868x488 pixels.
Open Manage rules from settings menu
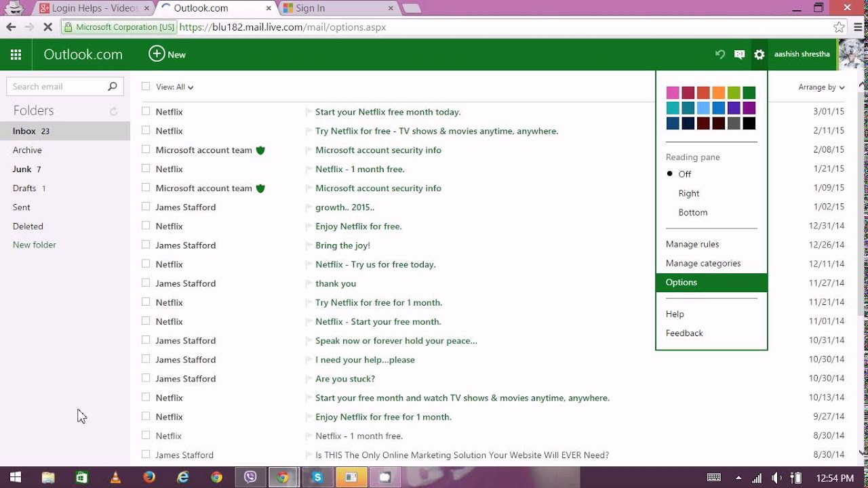711,244
